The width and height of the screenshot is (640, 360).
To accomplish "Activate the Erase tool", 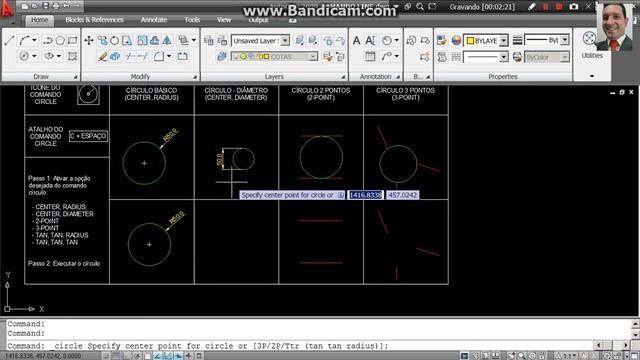I will (102, 56).
